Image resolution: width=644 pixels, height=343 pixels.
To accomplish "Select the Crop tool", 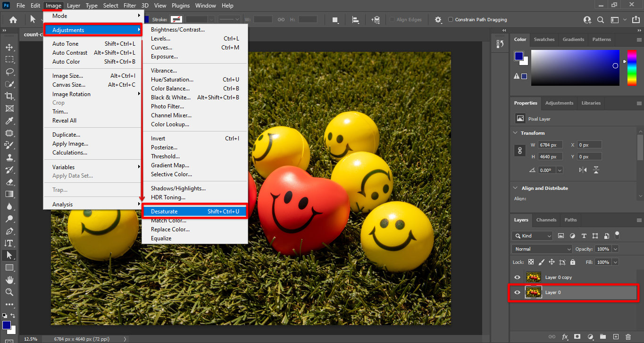I will pos(9,96).
